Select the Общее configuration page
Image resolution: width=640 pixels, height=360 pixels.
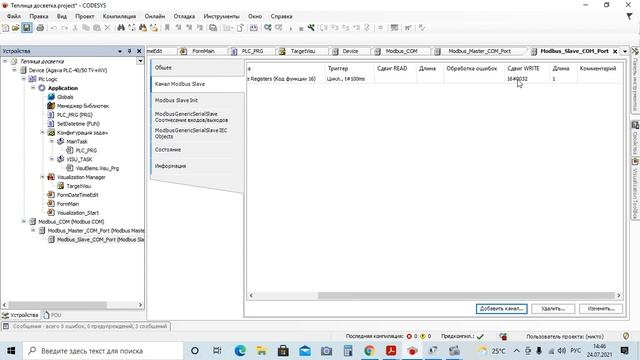(198, 68)
